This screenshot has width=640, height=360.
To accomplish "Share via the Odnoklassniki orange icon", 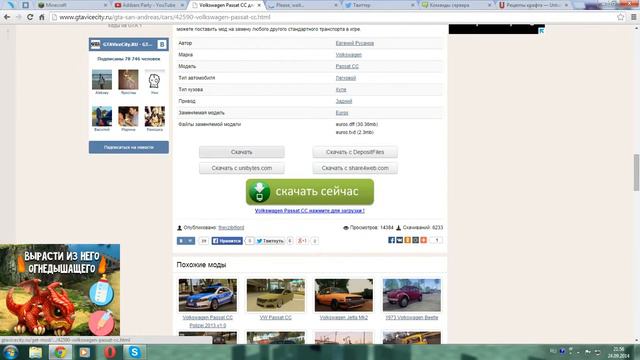I will tap(407, 240).
